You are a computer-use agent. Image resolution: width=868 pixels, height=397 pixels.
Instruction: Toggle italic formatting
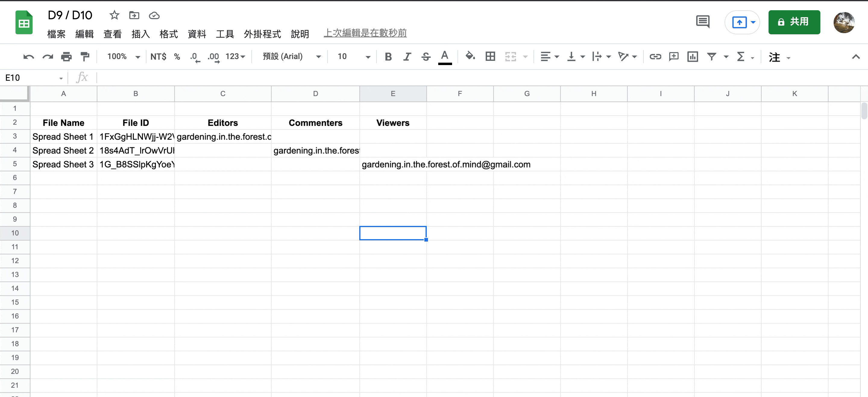407,57
